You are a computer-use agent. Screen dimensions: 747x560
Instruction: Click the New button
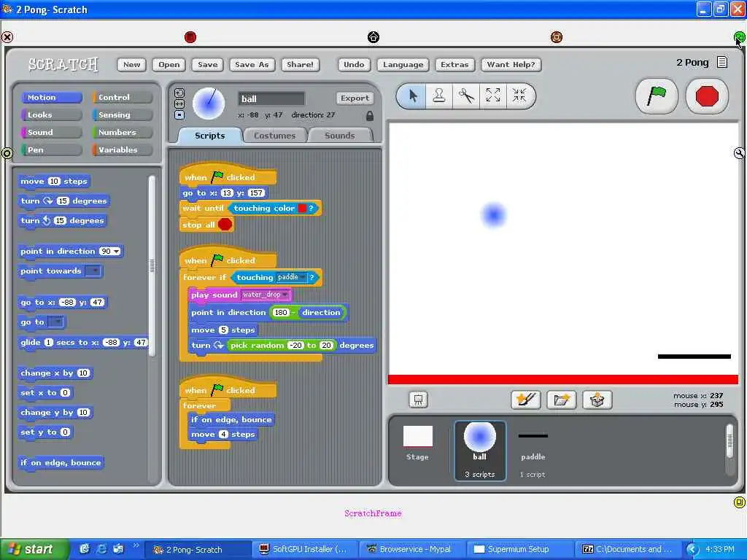[132, 65]
